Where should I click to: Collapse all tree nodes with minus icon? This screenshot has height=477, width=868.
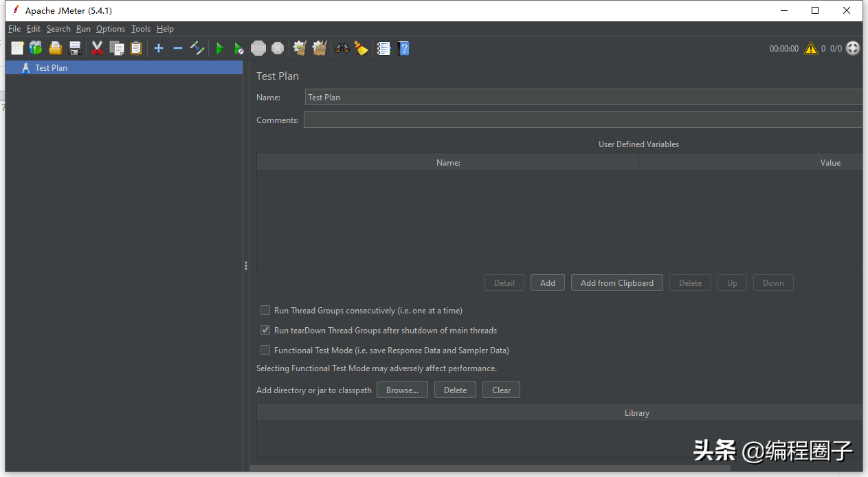178,48
